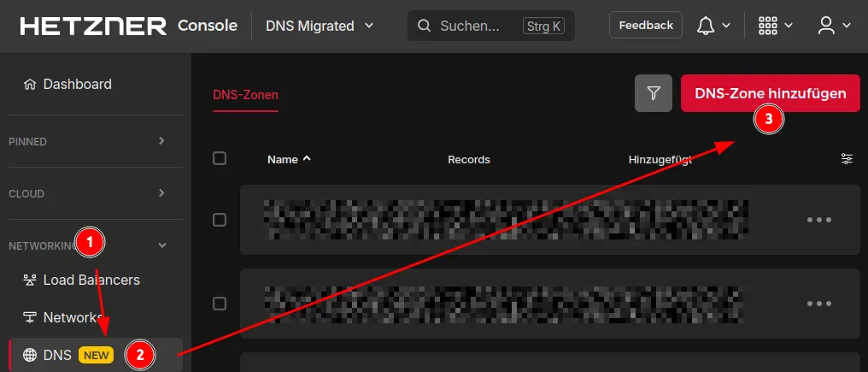Screen dimensions: 868x372
Task: Tick the second DNS zone checkbox
Action: tap(220, 304)
